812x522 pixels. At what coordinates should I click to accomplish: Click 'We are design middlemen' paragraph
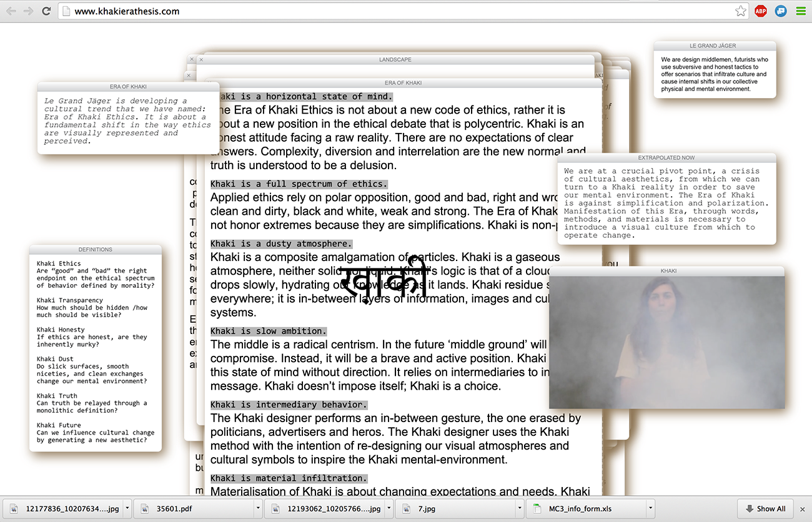(x=715, y=74)
